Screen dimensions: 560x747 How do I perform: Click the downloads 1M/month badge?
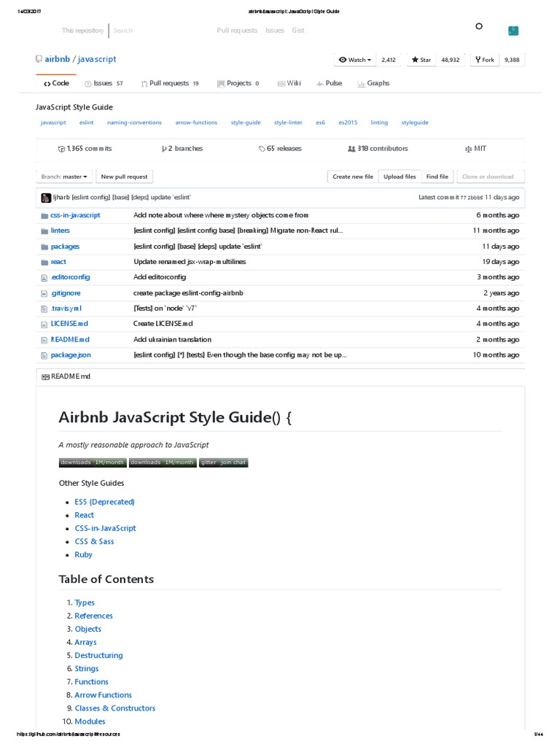point(92,462)
